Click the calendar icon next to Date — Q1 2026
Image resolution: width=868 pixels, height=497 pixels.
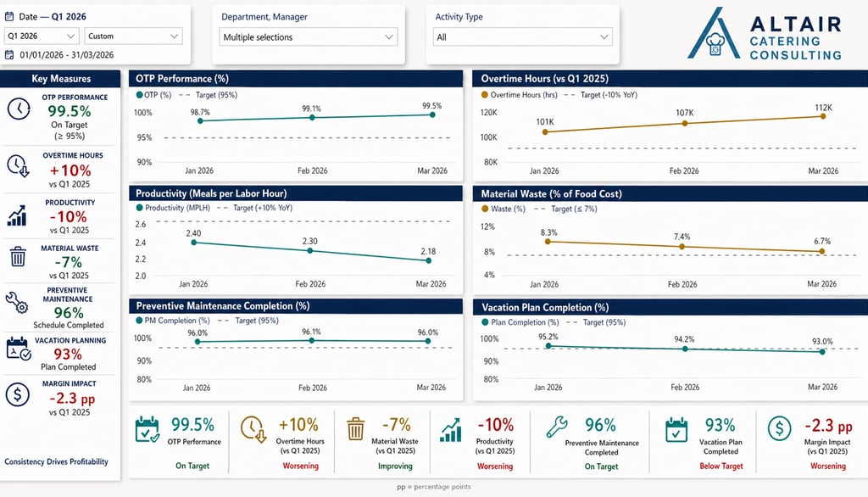(x=9, y=17)
